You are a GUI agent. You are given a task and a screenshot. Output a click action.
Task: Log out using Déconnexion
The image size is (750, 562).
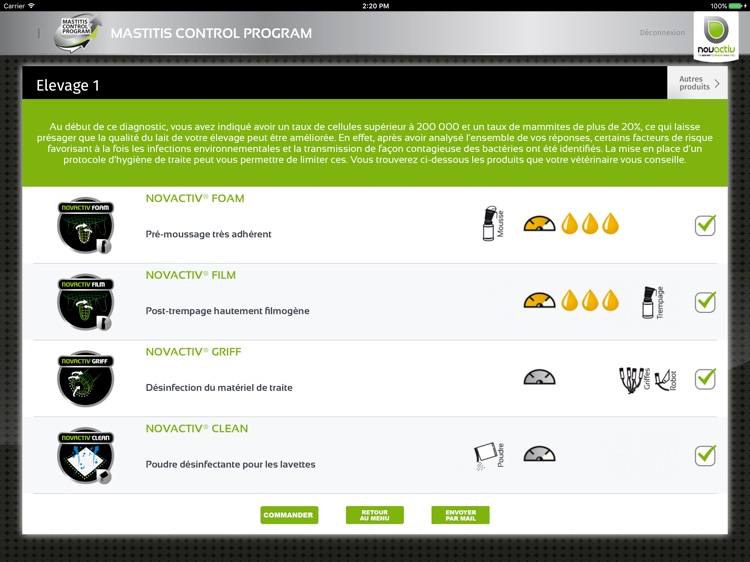click(662, 33)
